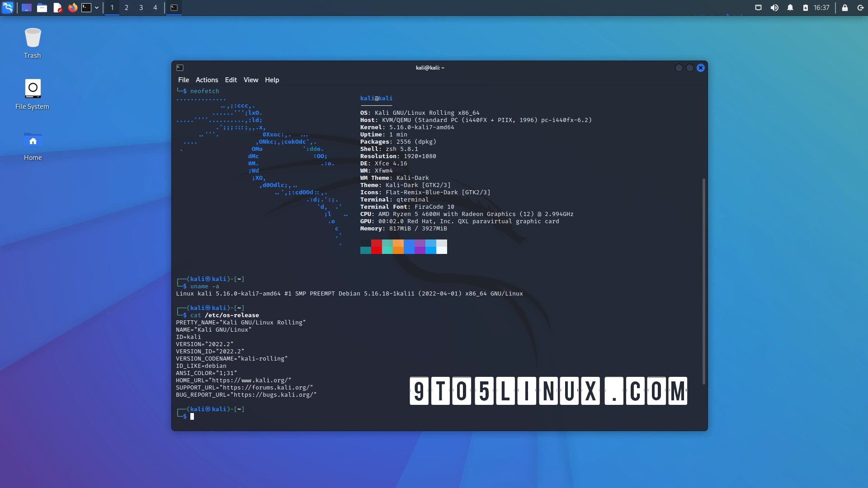The height and width of the screenshot is (488, 868).
Task: Open the terminal File menu
Action: (x=183, y=80)
